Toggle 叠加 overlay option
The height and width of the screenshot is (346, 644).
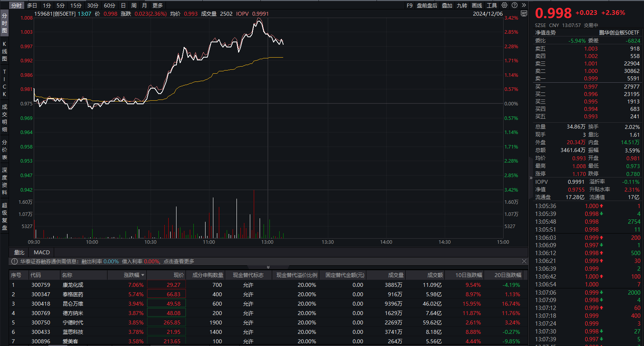point(447,5)
